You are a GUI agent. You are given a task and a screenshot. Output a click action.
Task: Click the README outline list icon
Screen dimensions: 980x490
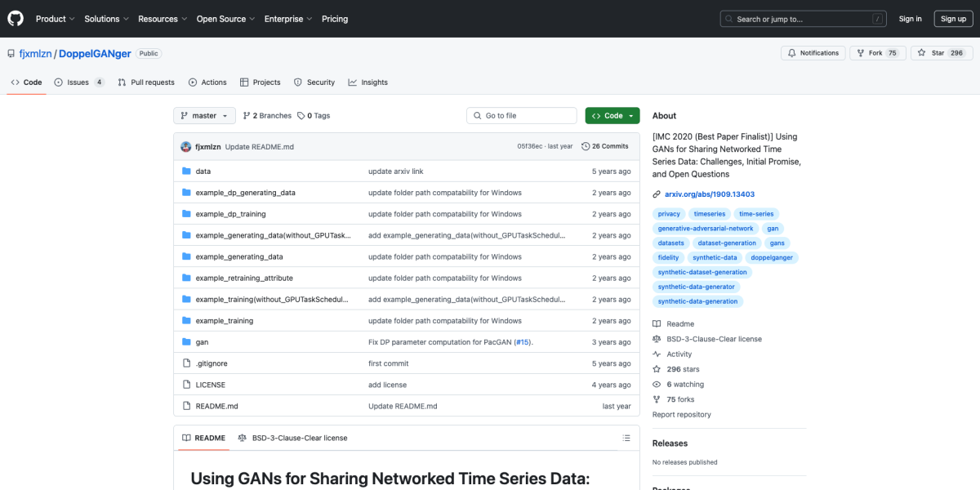point(626,438)
